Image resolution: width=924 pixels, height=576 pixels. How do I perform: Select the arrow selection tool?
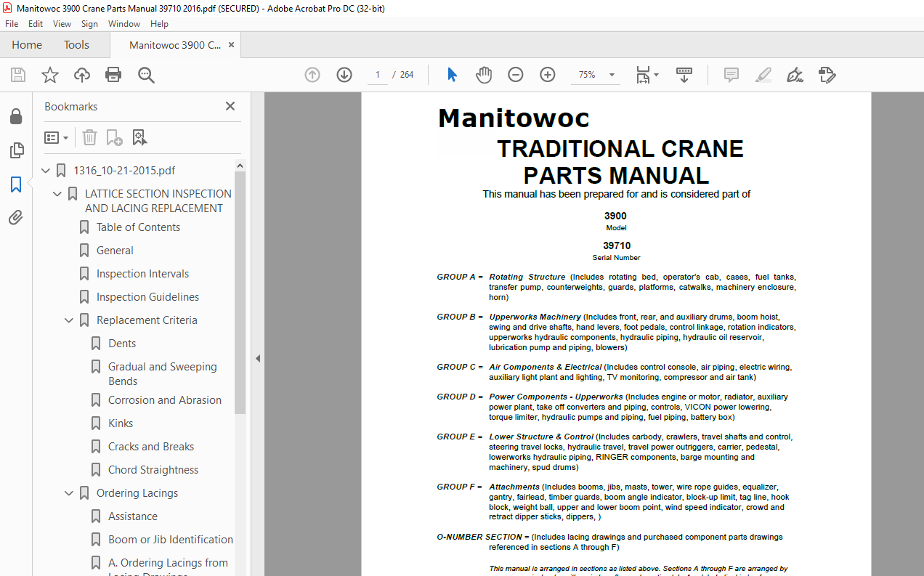click(x=452, y=75)
